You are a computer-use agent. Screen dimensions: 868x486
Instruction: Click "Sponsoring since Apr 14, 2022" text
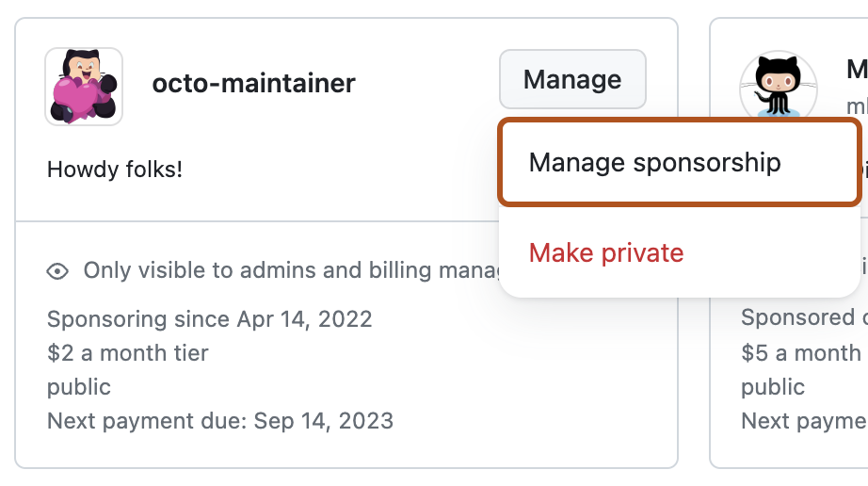(209, 318)
